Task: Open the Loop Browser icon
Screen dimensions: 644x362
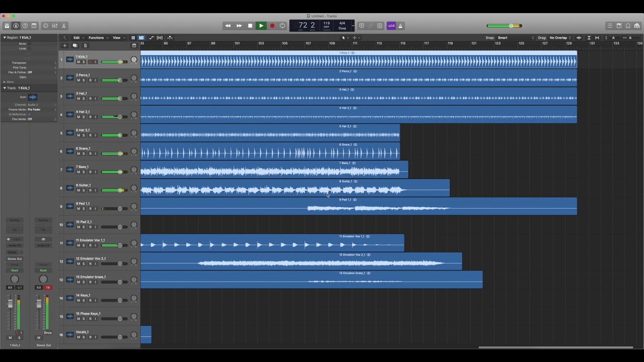Action: (628, 26)
